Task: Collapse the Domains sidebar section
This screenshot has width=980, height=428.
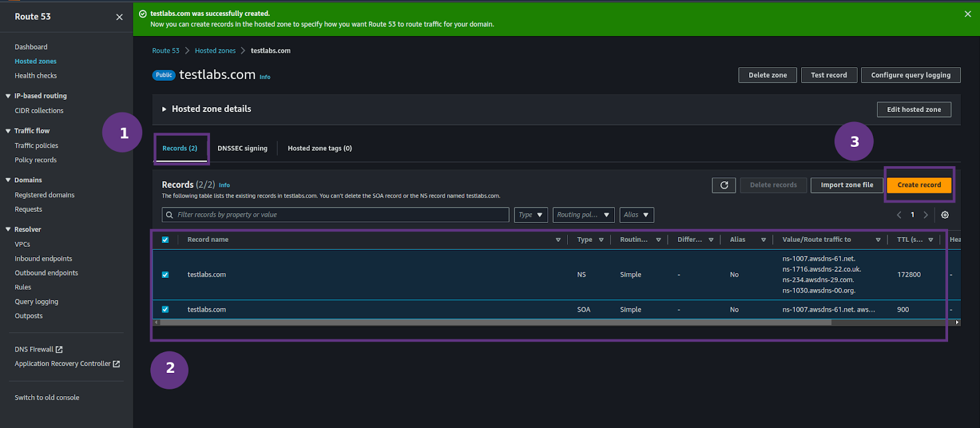Action: point(8,181)
